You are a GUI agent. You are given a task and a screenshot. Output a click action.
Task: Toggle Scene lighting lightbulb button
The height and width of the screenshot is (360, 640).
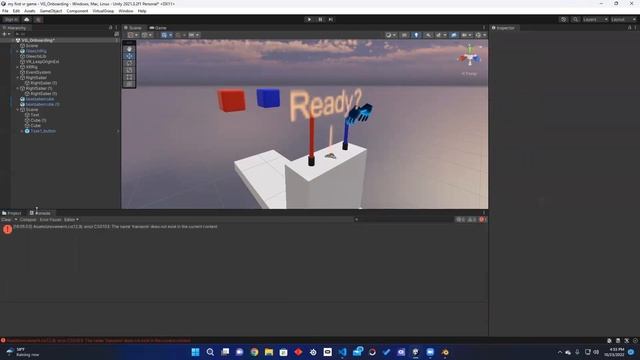tap(416, 35)
